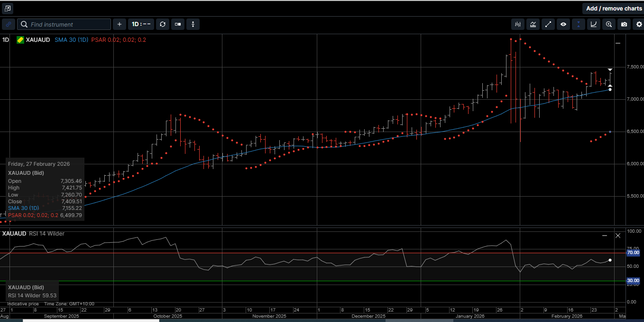Toggle the eye visibility icon on the toolbar
The image size is (644, 322).
[x=563, y=24]
